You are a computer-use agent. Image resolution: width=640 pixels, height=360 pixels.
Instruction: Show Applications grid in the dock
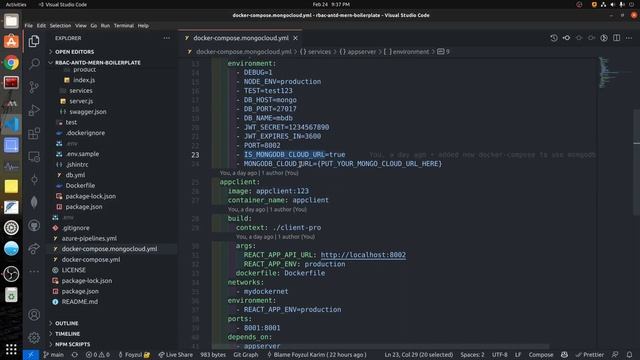point(11,349)
